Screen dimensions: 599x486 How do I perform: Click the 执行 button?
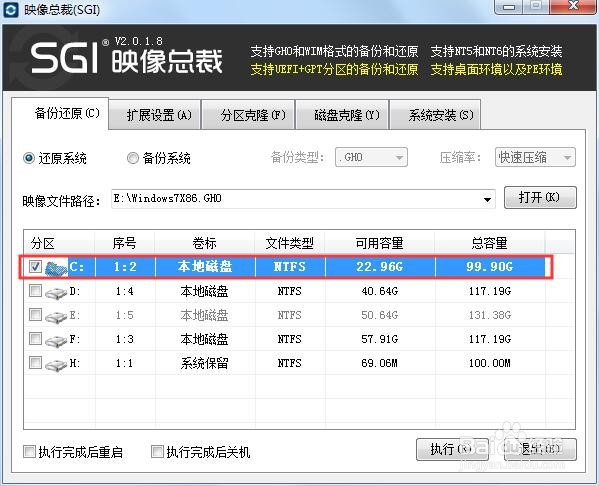[452, 449]
